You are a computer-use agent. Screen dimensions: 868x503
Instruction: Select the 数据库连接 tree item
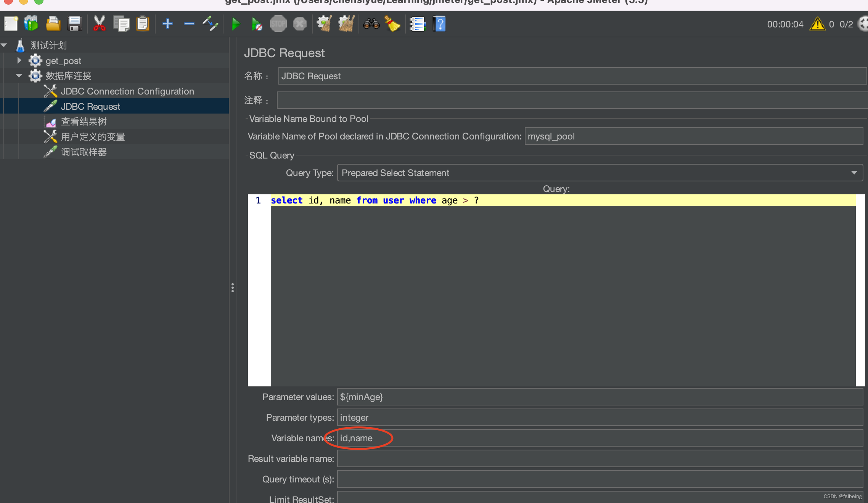tap(69, 76)
